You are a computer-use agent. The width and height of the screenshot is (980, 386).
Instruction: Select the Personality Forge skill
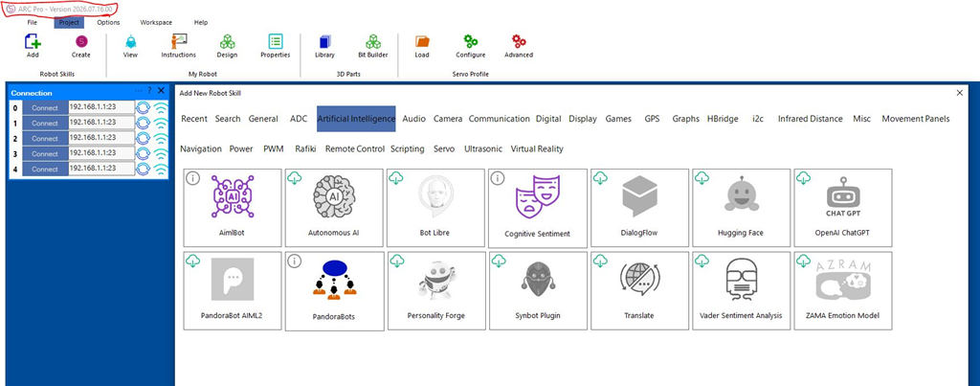click(436, 291)
